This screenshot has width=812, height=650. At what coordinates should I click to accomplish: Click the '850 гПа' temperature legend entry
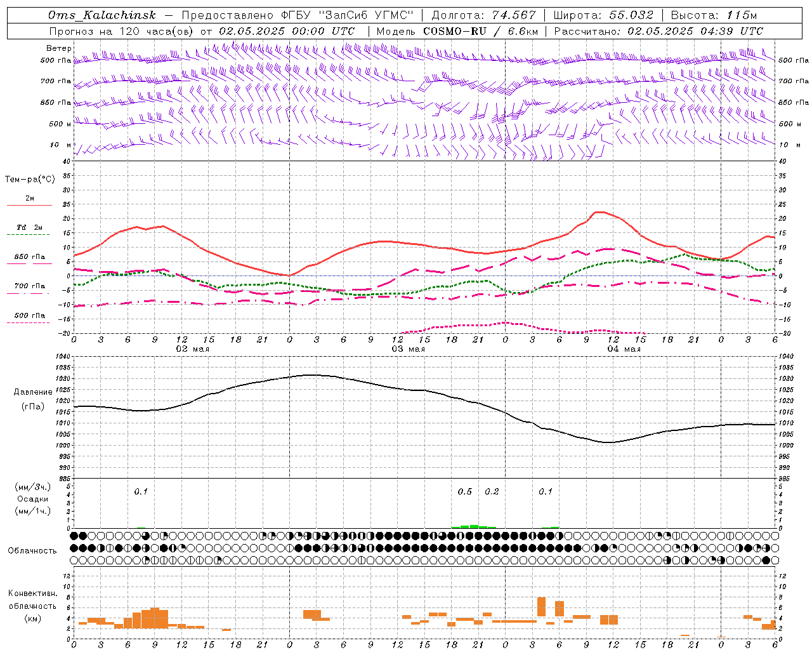coord(30,257)
